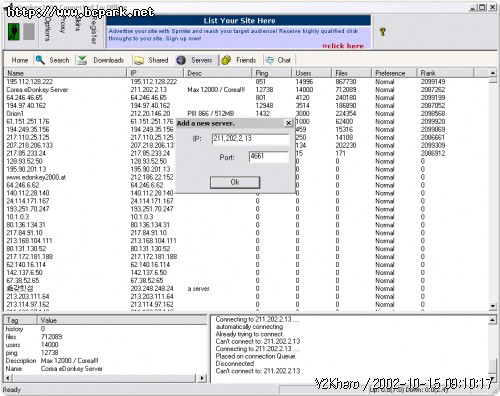Focus the Port field showing 4661
The width and height of the screenshot is (500, 396).
268,156
